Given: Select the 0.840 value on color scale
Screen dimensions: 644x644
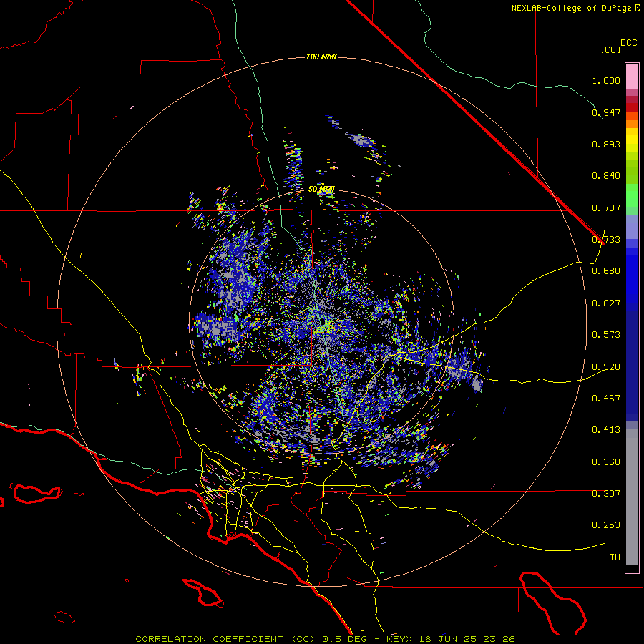Looking at the screenshot, I should tap(606, 176).
